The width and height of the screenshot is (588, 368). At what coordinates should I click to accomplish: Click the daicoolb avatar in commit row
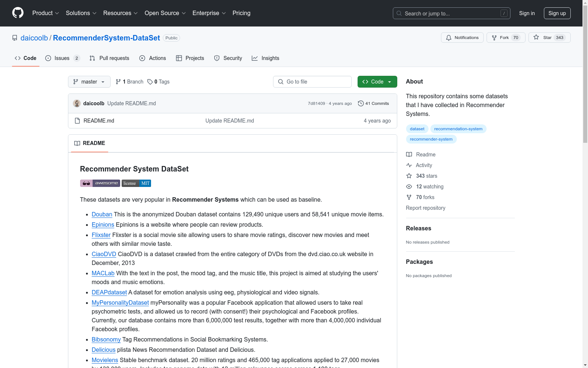[x=77, y=103]
